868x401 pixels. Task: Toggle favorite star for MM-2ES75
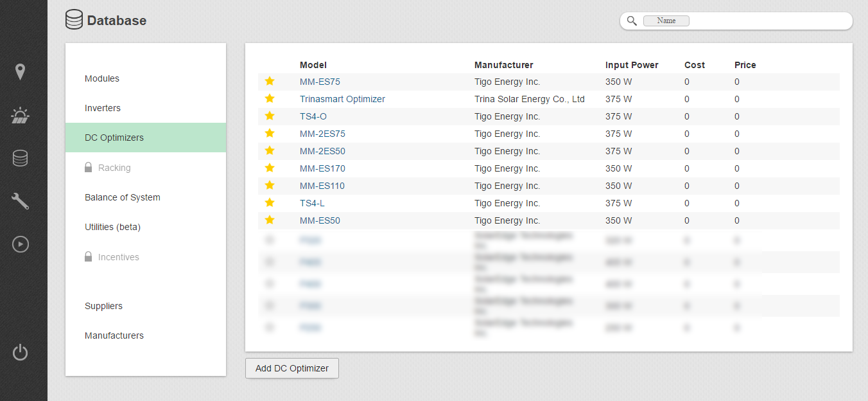click(x=270, y=133)
